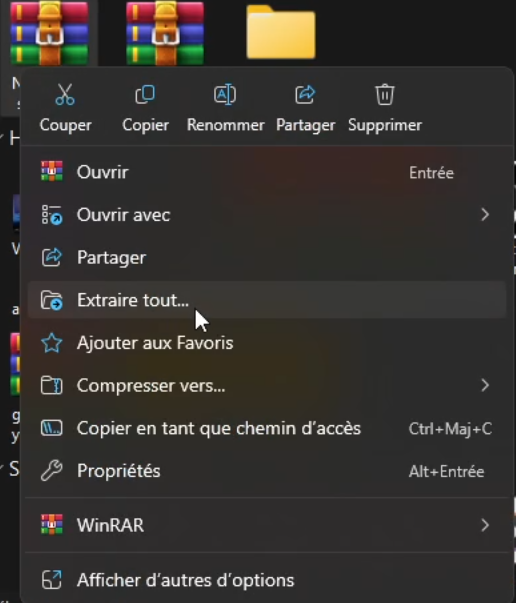The height and width of the screenshot is (603, 516).
Task: Click the Partager icon in top row
Action: pyautogui.click(x=305, y=95)
